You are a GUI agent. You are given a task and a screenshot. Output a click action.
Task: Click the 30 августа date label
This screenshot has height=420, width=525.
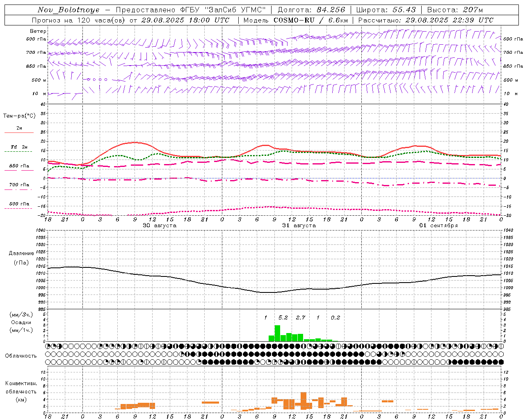[x=160, y=226]
